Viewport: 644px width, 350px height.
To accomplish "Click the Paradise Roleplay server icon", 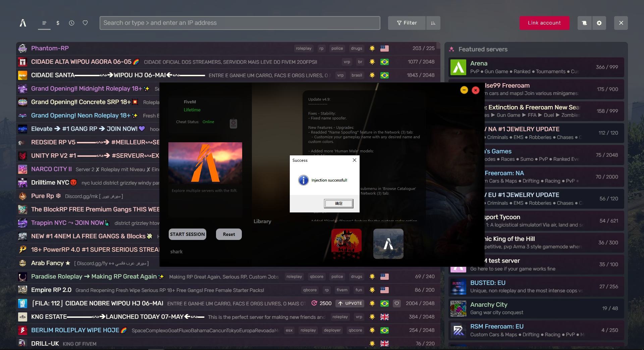I will click(x=22, y=277).
